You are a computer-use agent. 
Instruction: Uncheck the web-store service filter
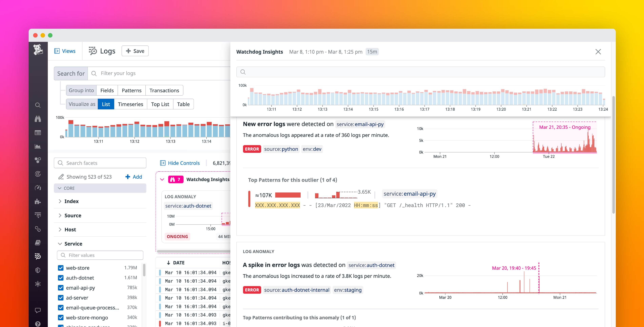click(x=61, y=268)
